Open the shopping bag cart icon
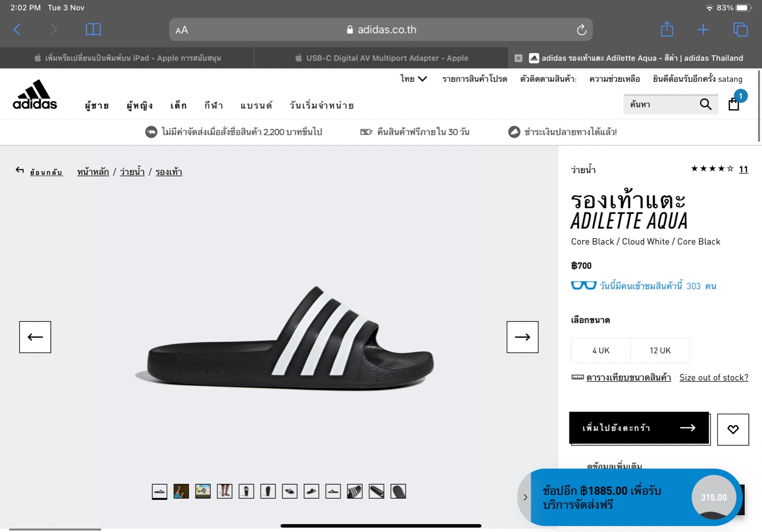Image resolution: width=762 pixels, height=532 pixels. point(734,104)
